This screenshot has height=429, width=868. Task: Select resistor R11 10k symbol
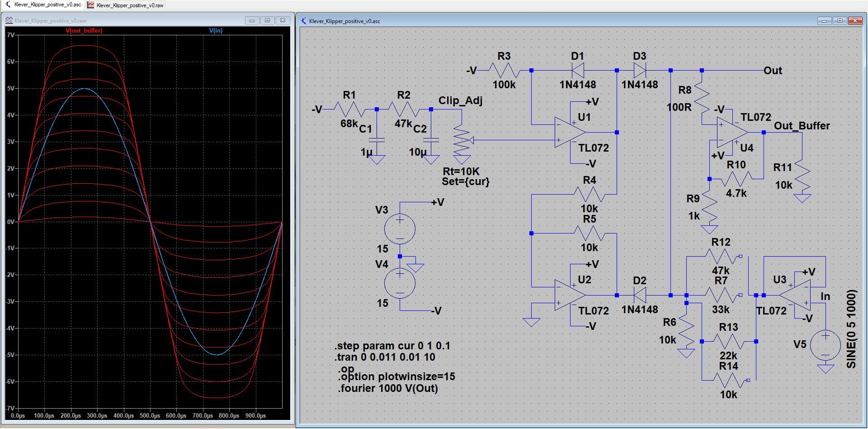click(802, 176)
